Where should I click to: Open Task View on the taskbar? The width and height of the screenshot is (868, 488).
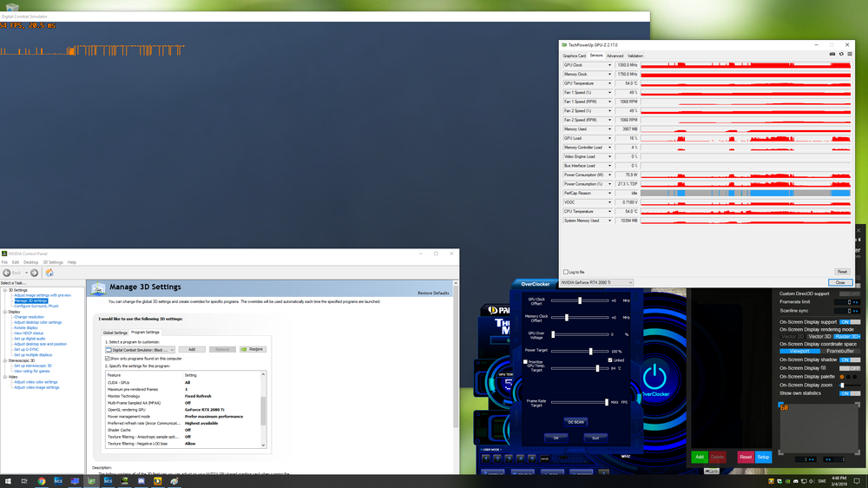[24, 481]
